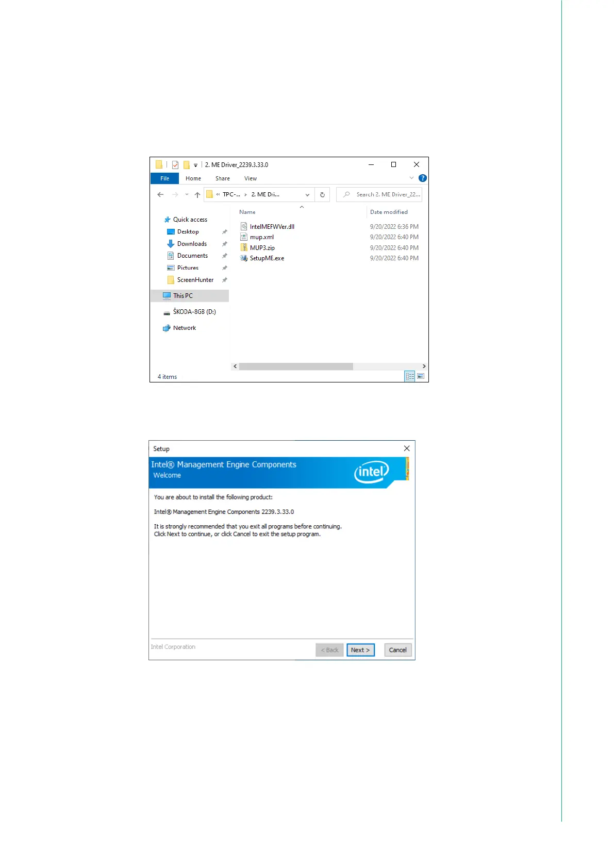Click the MUP3.zip archive icon
The height and width of the screenshot is (868, 614).
click(x=244, y=247)
